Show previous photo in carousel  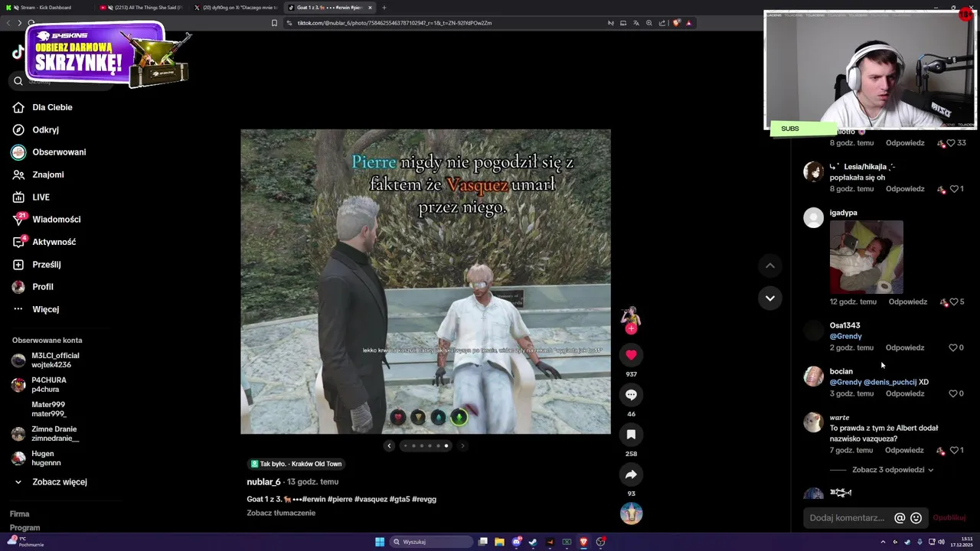(x=389, y=445)
